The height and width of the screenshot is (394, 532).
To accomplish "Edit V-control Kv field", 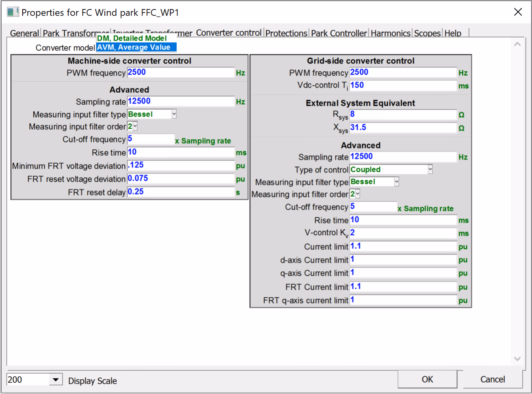I will click(x=403, y=233).
